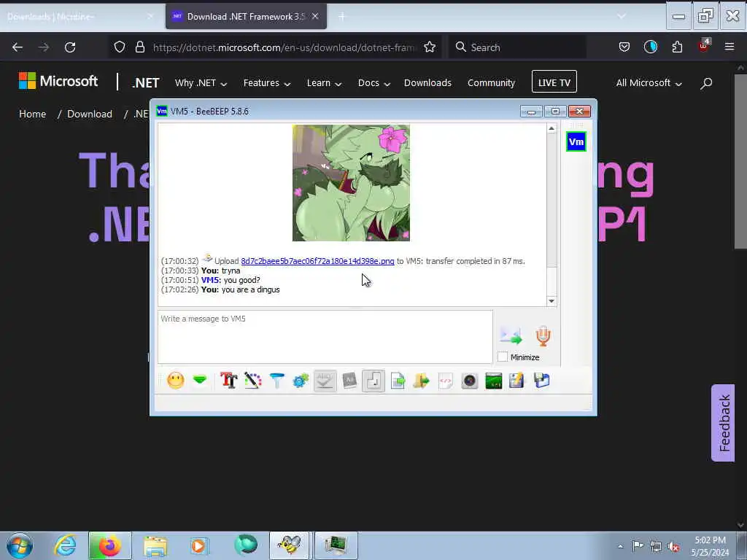Reload the Firefox page

70,47
